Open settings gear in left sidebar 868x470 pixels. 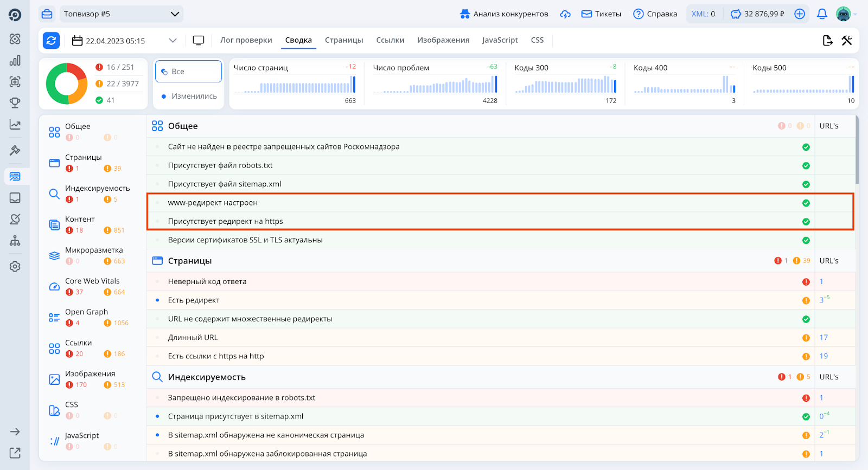[15, 267]
